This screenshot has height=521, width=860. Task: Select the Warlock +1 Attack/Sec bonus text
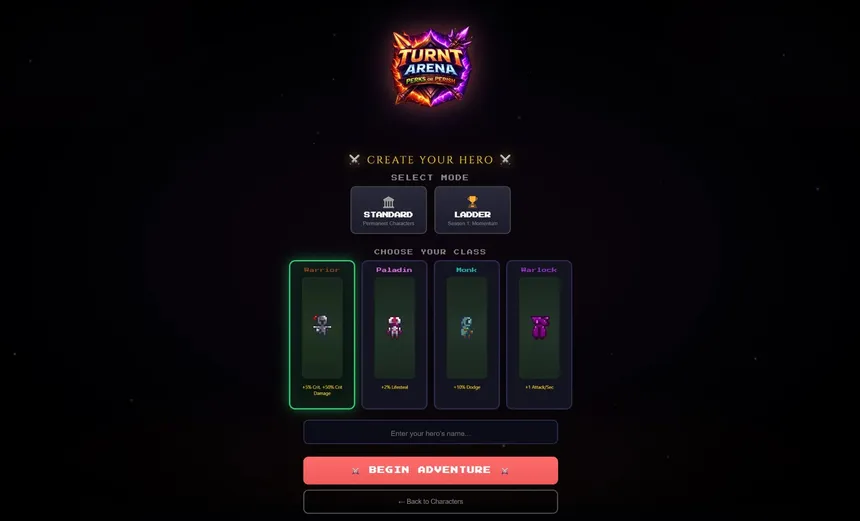[539, 387]
